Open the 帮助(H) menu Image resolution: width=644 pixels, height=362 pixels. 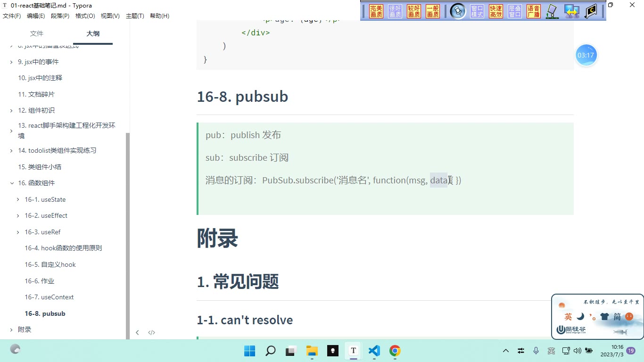[159, 16]
